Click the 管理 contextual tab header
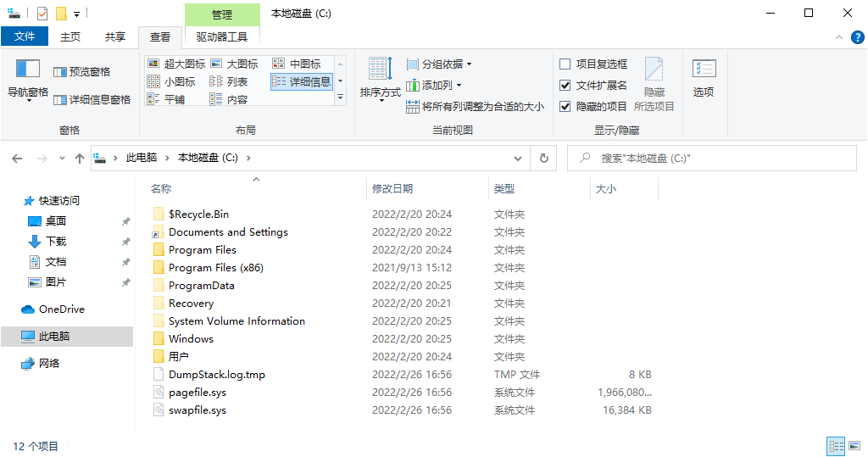The image size is (868, 457). click(x=222, y=15)
